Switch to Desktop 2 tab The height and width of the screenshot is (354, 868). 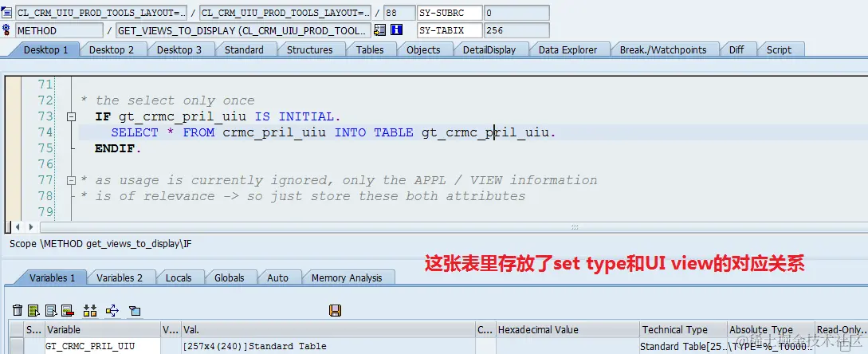pyautogui.click(x=112, y=50)
